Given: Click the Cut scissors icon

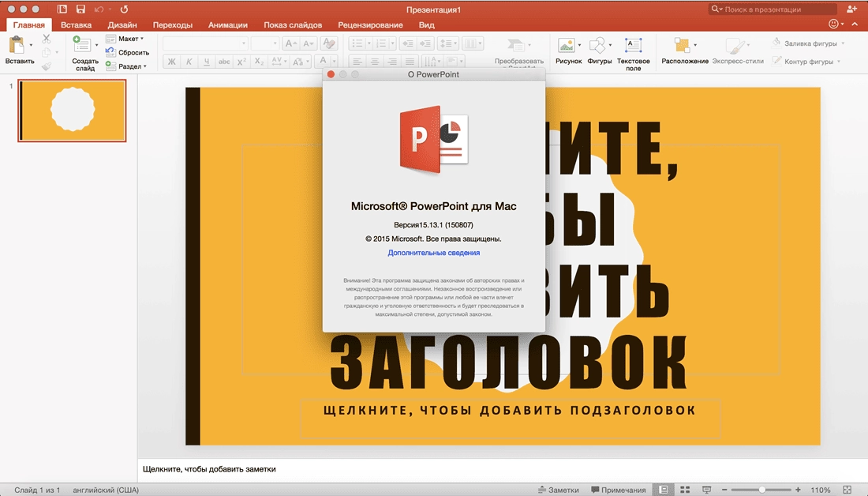Looking at the screenshot, I should (47, 39).
